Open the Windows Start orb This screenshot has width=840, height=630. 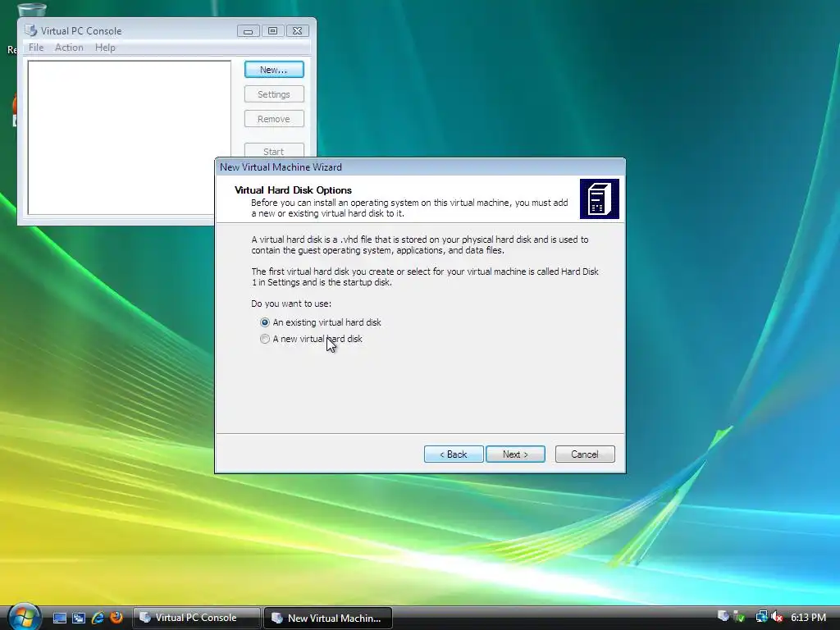point(24,617)
